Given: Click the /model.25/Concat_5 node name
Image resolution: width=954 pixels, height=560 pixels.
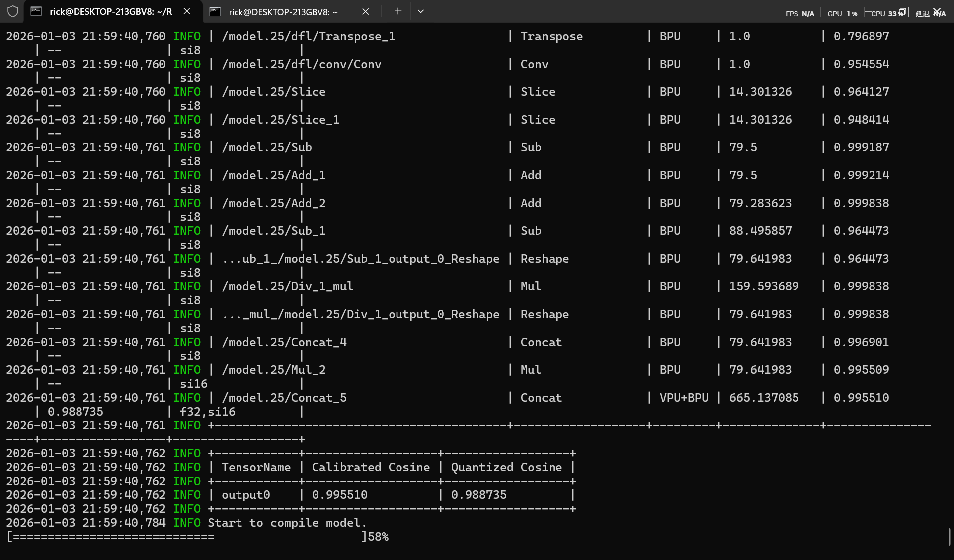Looking at the screenshot, I should (284, 398).
